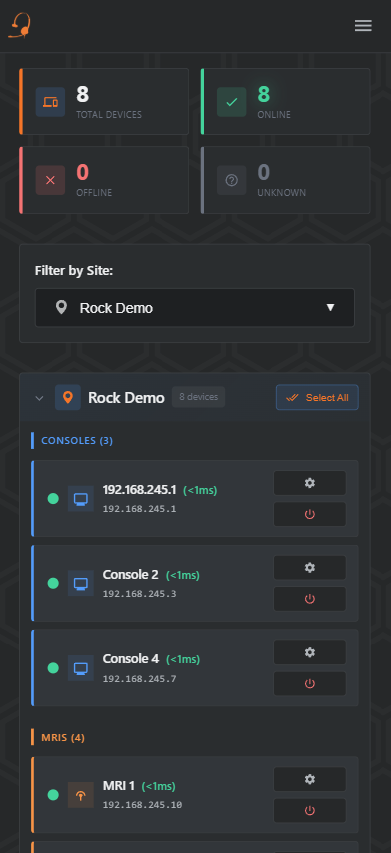
Task: Click antenna icon of MRI 1
Action: [80, 795]
